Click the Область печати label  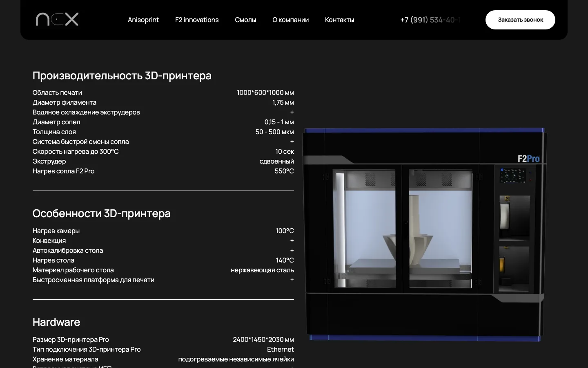click(x=57, y=92)
